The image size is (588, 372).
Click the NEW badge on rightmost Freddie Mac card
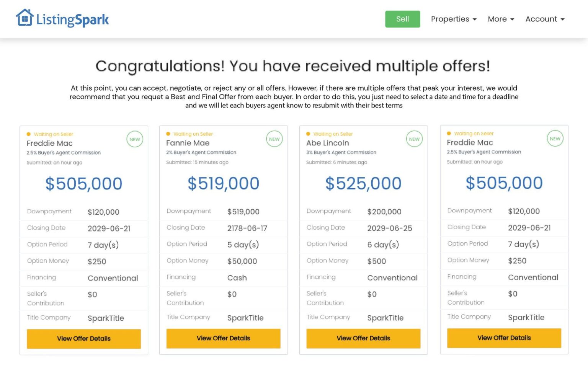click(555, 139)
